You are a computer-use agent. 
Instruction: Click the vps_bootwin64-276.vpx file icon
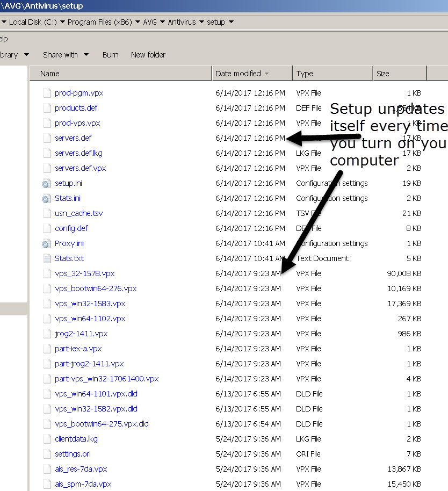pyautogui.click(x=47, y=288)
